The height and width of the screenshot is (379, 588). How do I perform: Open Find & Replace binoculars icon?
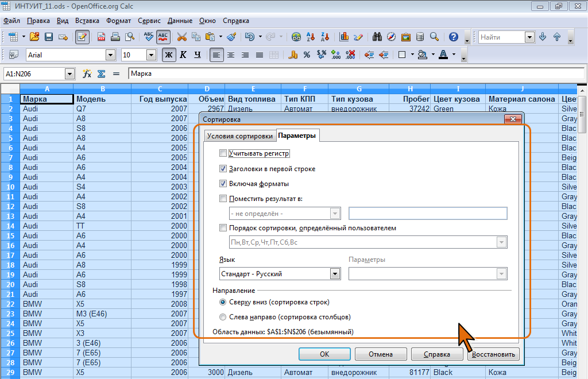pos(377,37)
